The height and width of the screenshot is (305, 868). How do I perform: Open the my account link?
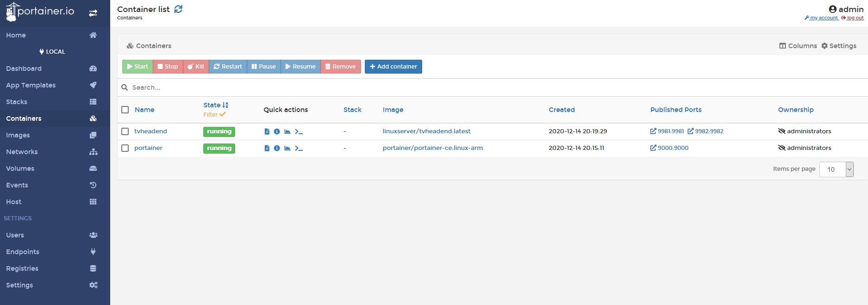coord(822,18)
